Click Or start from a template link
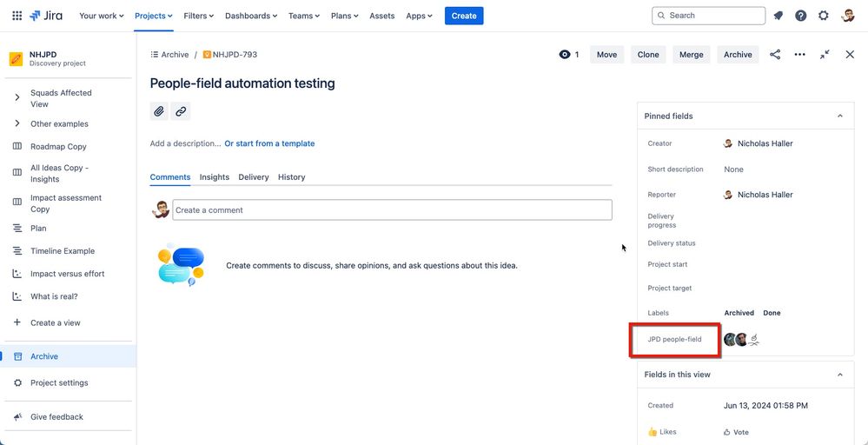 [x=269, y=143]
